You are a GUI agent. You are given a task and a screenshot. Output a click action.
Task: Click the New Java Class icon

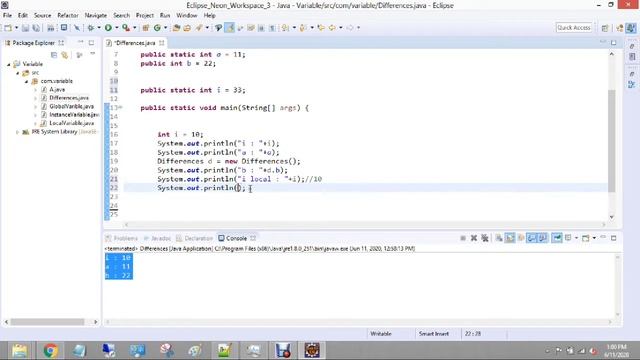point(157,28)
